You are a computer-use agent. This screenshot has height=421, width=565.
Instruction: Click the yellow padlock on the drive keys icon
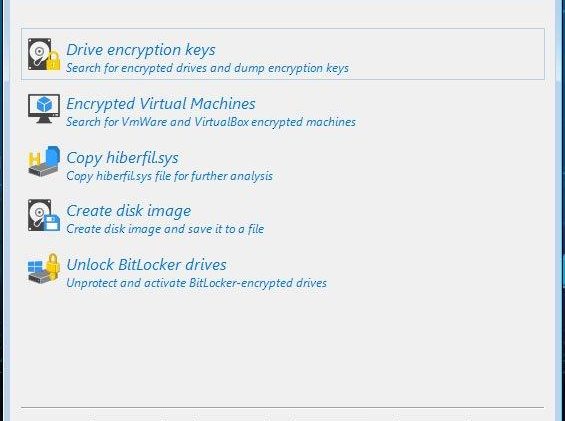point(53,61)
